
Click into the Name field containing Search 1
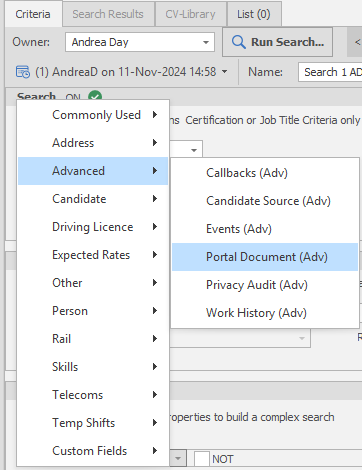330,72
